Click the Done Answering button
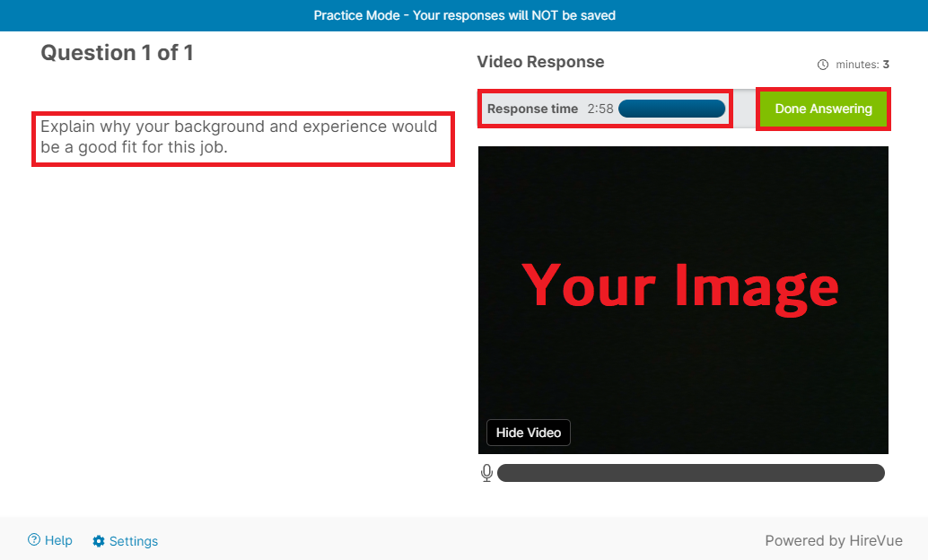The width and height of the screenshot is (928, 560). coord(823,109)
